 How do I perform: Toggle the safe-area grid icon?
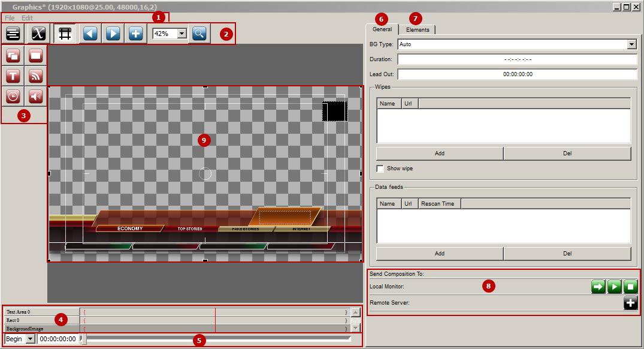point(65,34)
